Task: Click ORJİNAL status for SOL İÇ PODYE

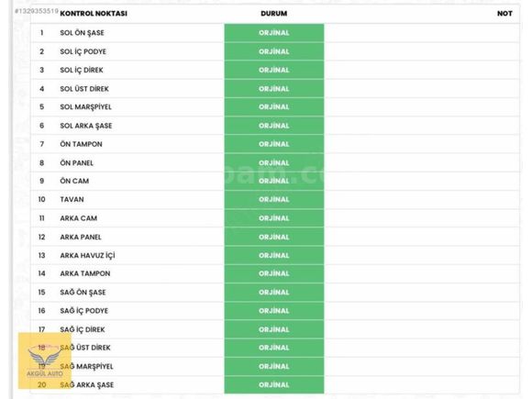Action: click(x=274, y=51)
